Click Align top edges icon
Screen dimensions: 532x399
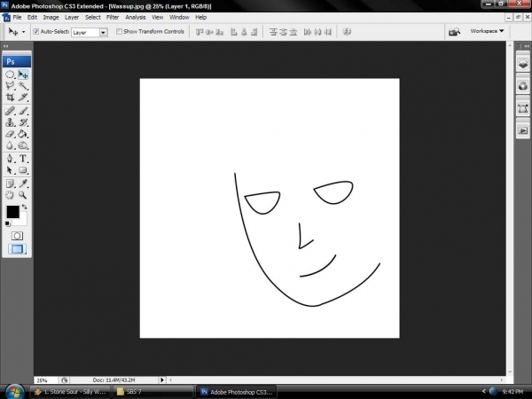pos(199,32)
